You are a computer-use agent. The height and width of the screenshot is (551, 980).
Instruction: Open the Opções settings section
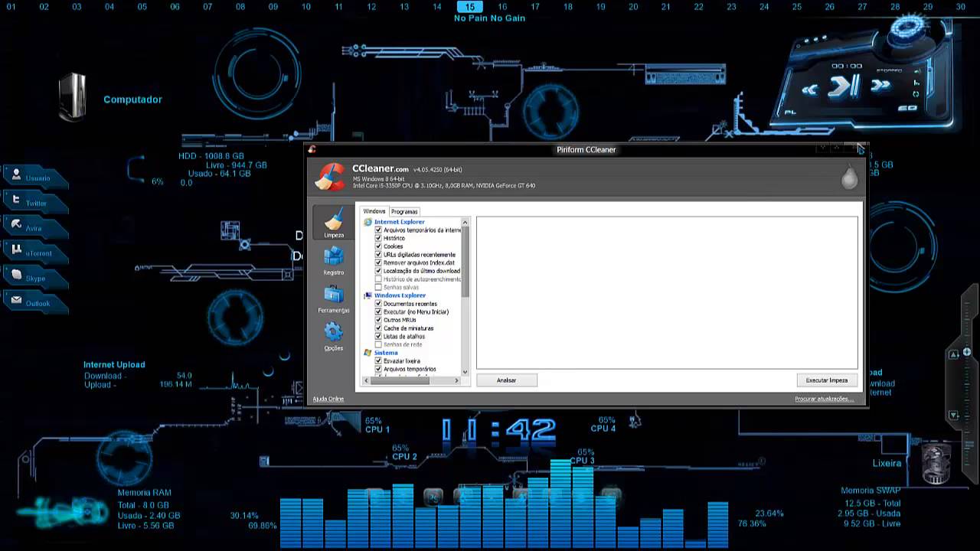click(x=333, y=336)
